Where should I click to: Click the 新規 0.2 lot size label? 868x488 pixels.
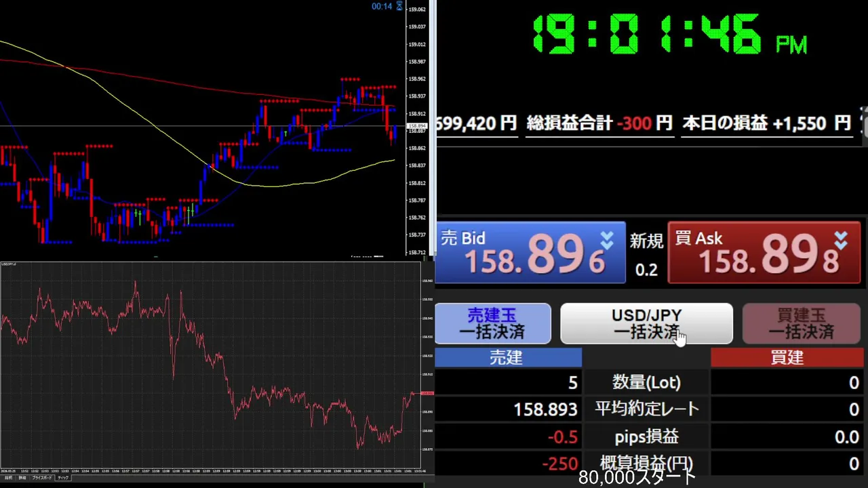[646, 255]
